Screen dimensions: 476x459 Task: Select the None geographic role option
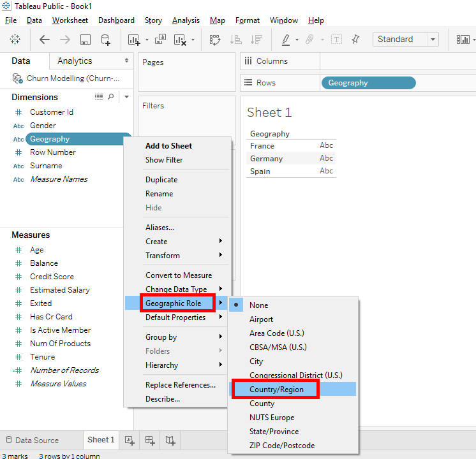[259, 305]
